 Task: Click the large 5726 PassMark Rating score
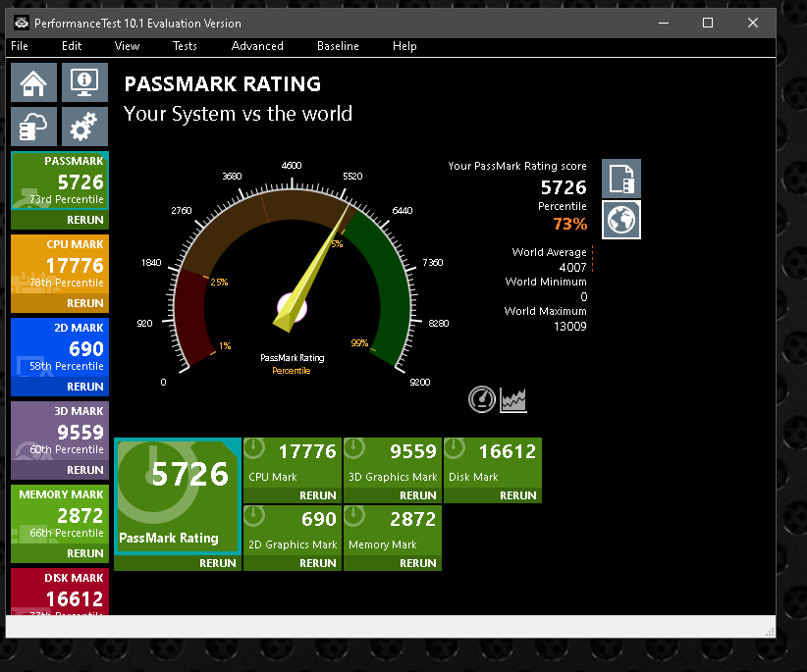click(x=189, y=474)
